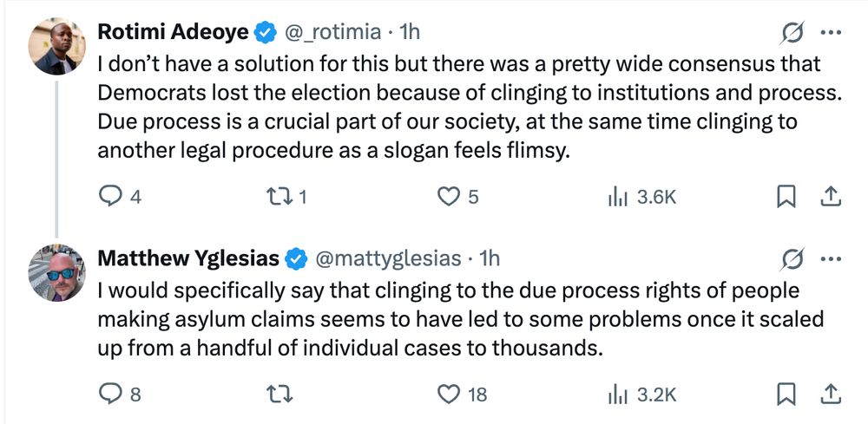
Task: Open more options for Matthew's tweet
Action: 831,258
